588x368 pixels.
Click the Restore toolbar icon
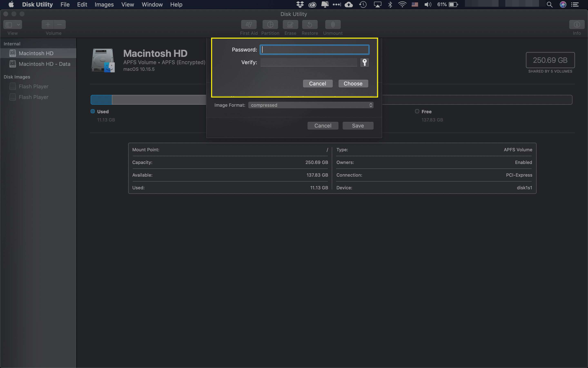pyautogui.click(x=310, y=25)
